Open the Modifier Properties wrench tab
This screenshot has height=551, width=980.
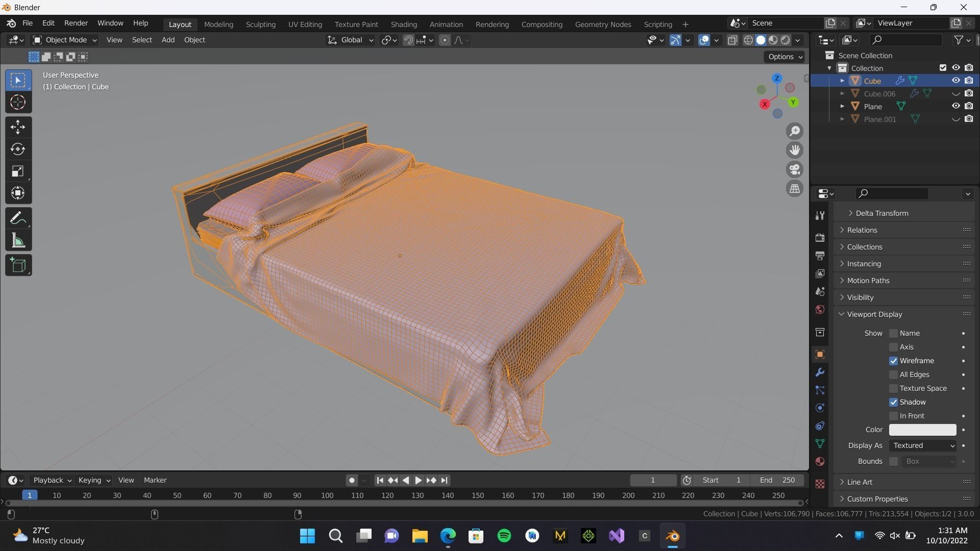(x=820, y=372)
